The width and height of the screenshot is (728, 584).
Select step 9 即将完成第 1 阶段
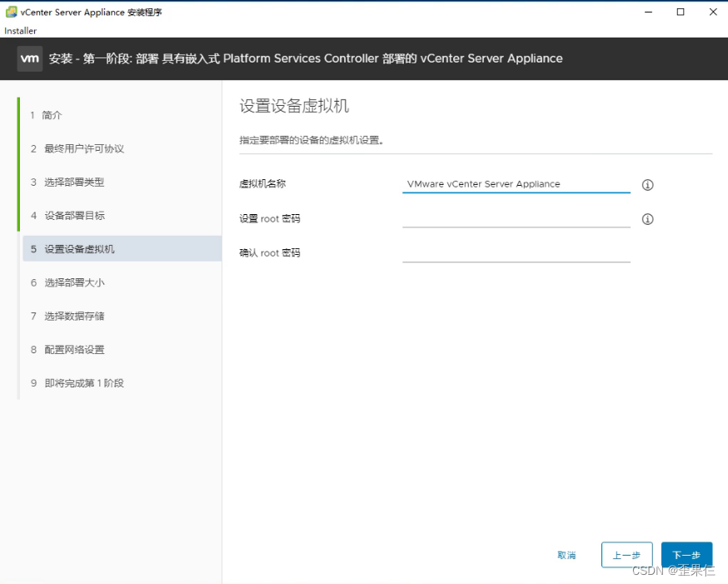(x=77, y=382)
